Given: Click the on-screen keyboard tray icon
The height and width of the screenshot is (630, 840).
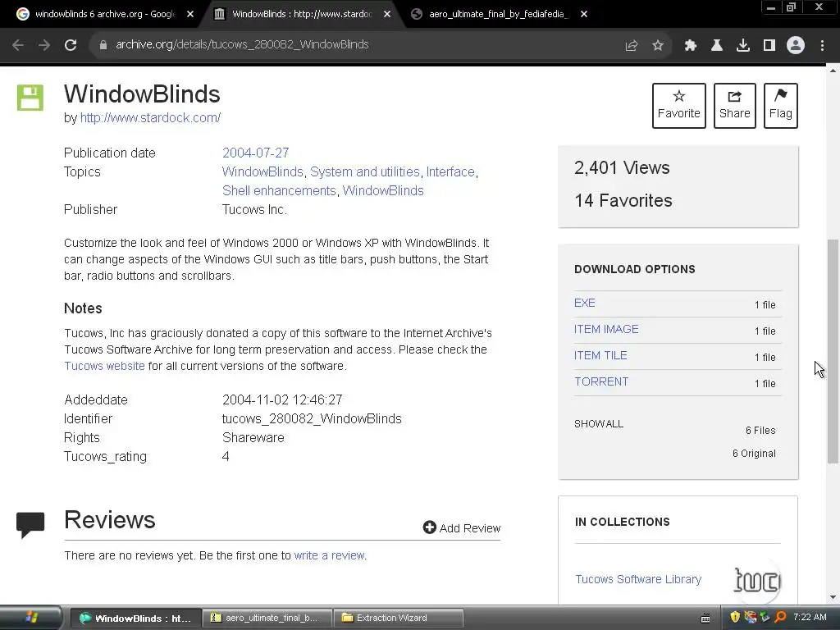Looking at the screenshot, I should coord(705,618).
